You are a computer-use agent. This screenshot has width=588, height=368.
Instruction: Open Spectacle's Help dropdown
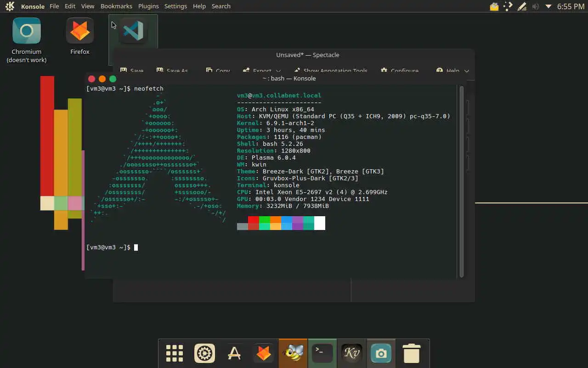[452, 70]
